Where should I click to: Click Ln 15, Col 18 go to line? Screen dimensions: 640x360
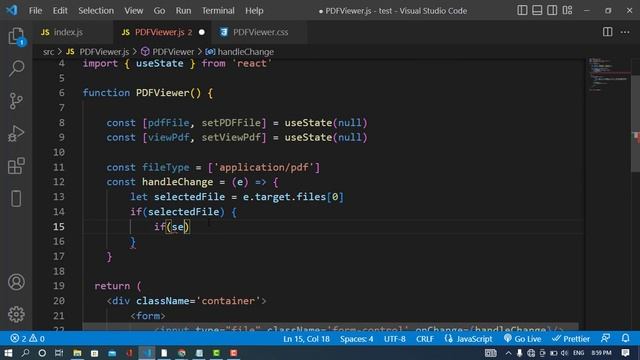(x=306, y=338)
